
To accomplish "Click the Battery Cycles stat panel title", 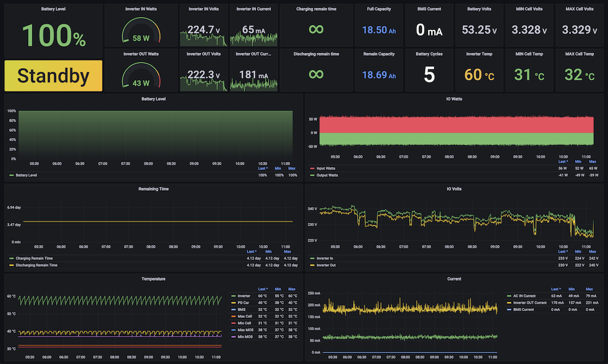I will (x=429, y=54).
